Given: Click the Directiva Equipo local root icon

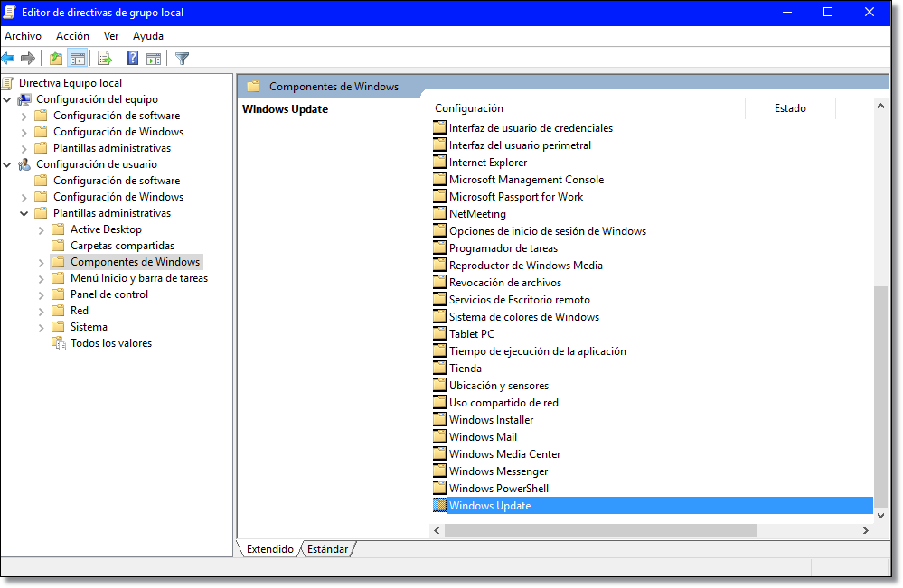Looking at the screenshot, I should pos(7,83).
